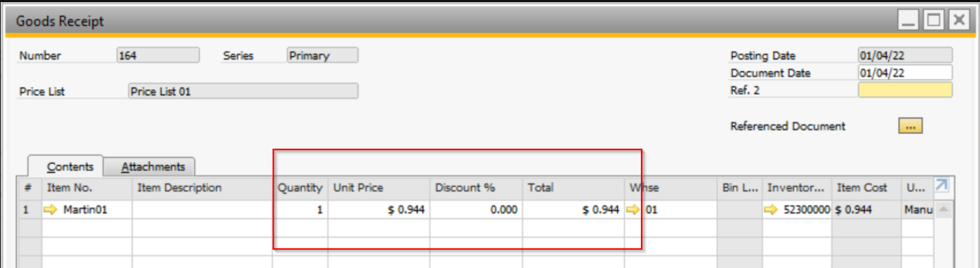Select the Price List 01 field
The image size is (980, 268).
[x=243, y=91]
